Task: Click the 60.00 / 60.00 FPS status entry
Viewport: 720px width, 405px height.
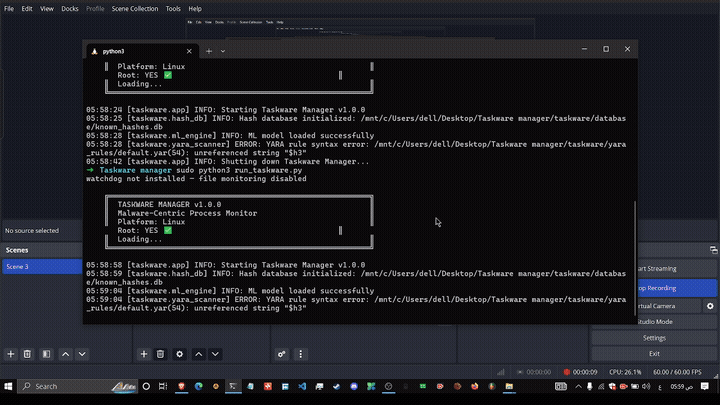Action: click(677, 372)
